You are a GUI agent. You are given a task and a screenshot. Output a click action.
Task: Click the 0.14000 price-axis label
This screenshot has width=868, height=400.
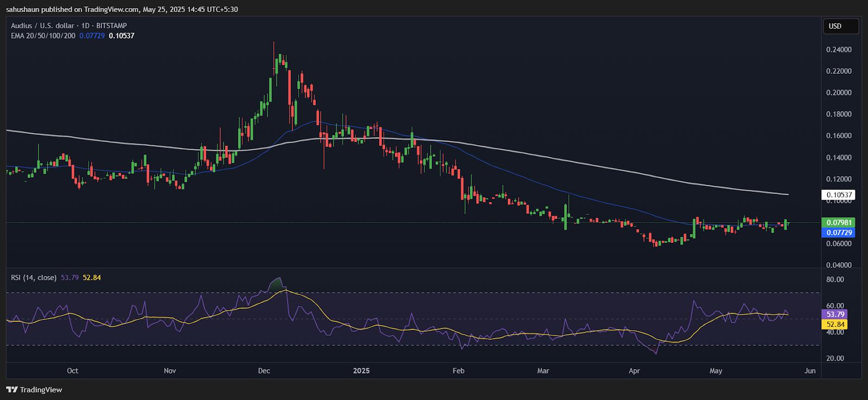[839, 158]
